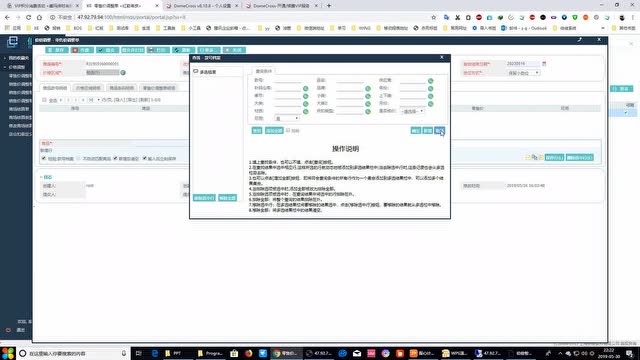Screen dimensions: 640x360
Task: Click the portal logo icon at top left
Action: 12,41
